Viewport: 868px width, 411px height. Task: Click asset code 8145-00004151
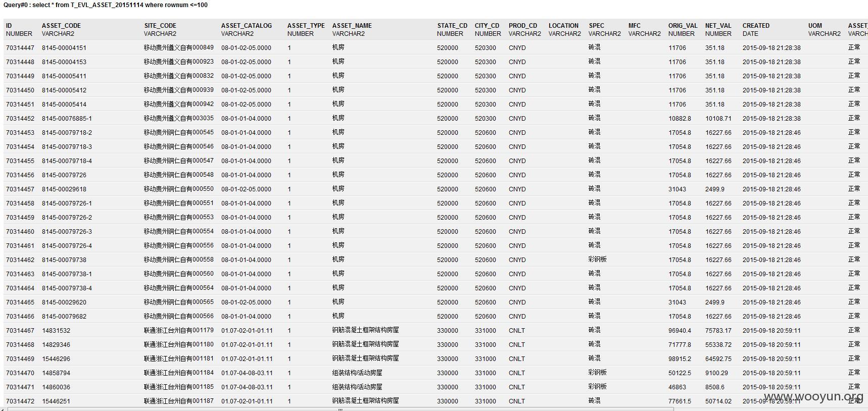64,48
